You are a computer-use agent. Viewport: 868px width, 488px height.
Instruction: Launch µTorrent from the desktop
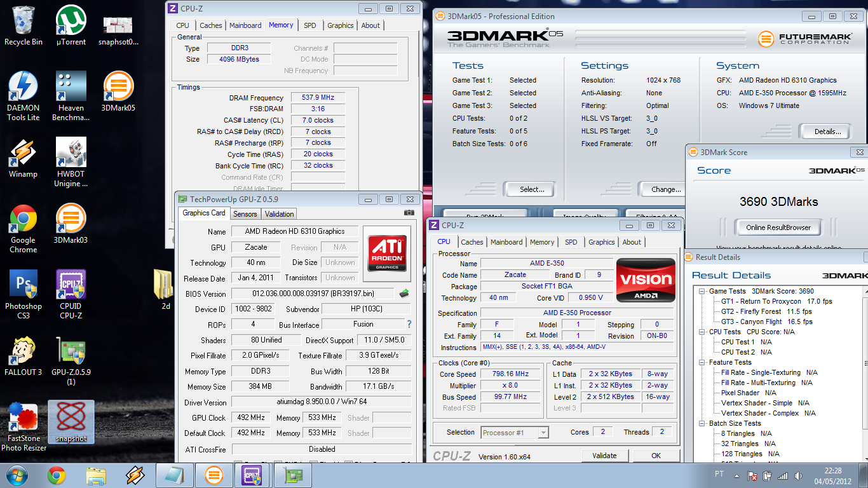click(x=71, y=25)
